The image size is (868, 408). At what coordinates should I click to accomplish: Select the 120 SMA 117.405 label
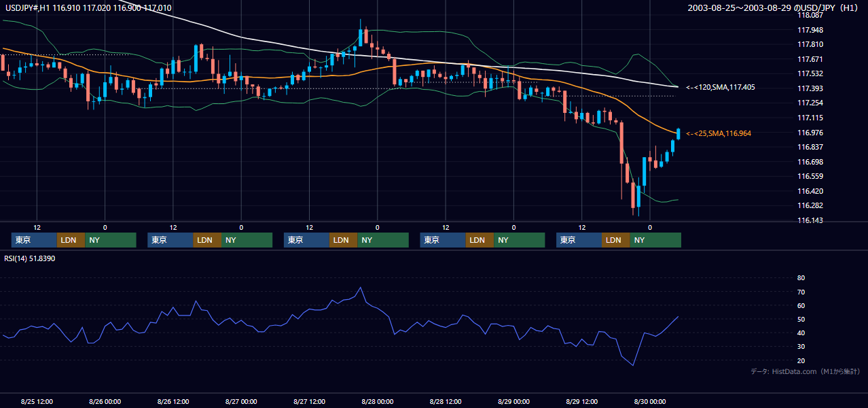pyautogui.click(x=720, y=87)
